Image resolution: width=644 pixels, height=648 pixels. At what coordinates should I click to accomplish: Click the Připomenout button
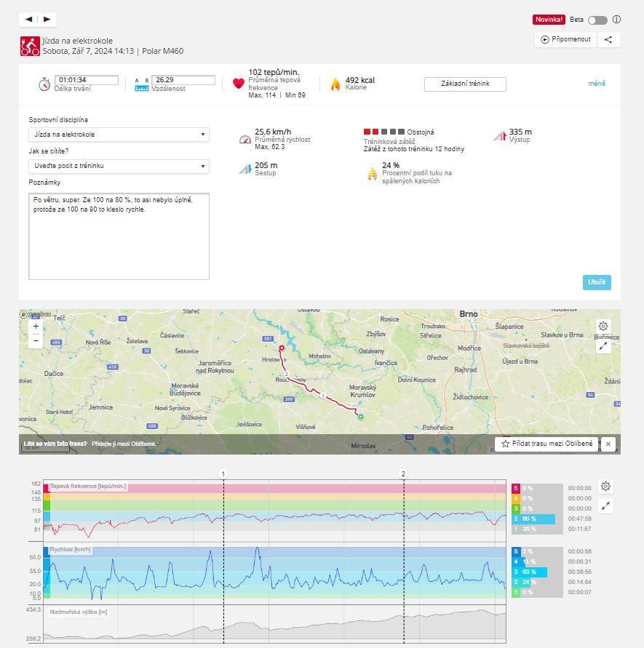tap(565, 40)
